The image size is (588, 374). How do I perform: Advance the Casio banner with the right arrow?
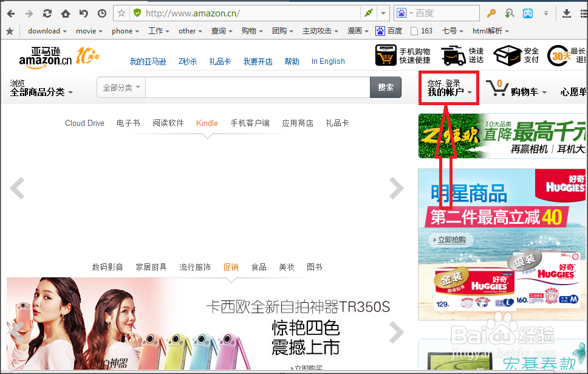tap(397, 332)
